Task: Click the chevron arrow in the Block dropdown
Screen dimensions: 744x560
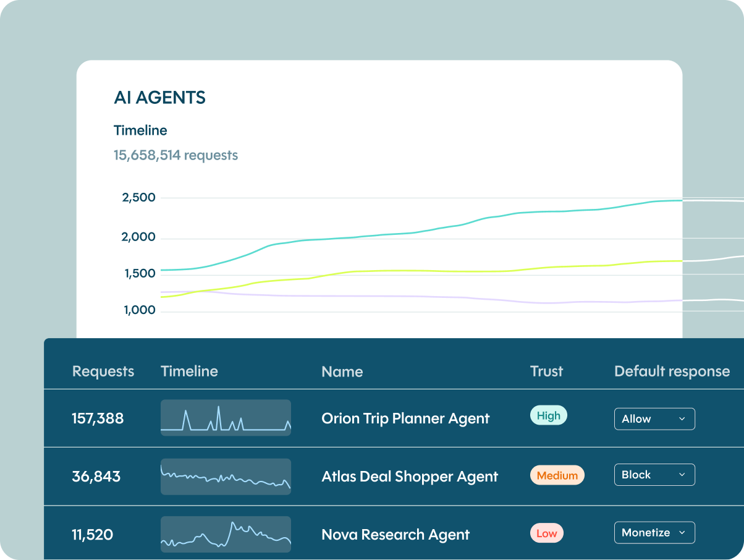Action: [x=682, y=475]
